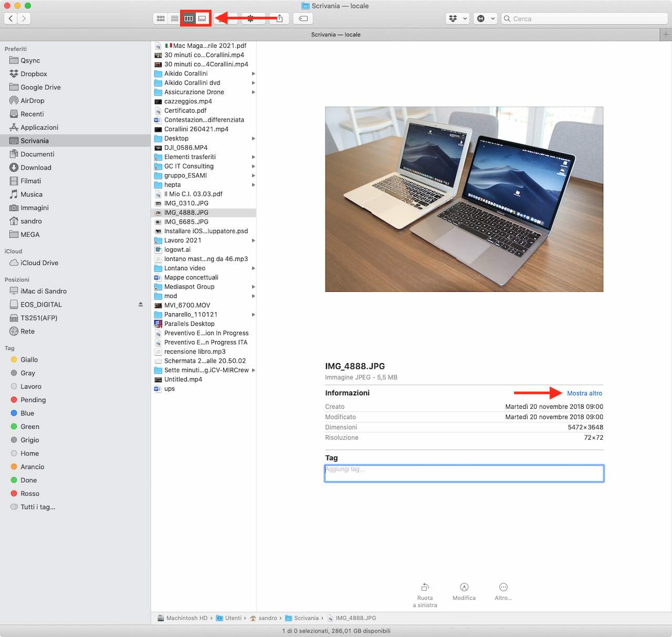Select file IMG_0310.JPG
The height and width of the screenshot is (637, 672).
[x=186, y=203]
